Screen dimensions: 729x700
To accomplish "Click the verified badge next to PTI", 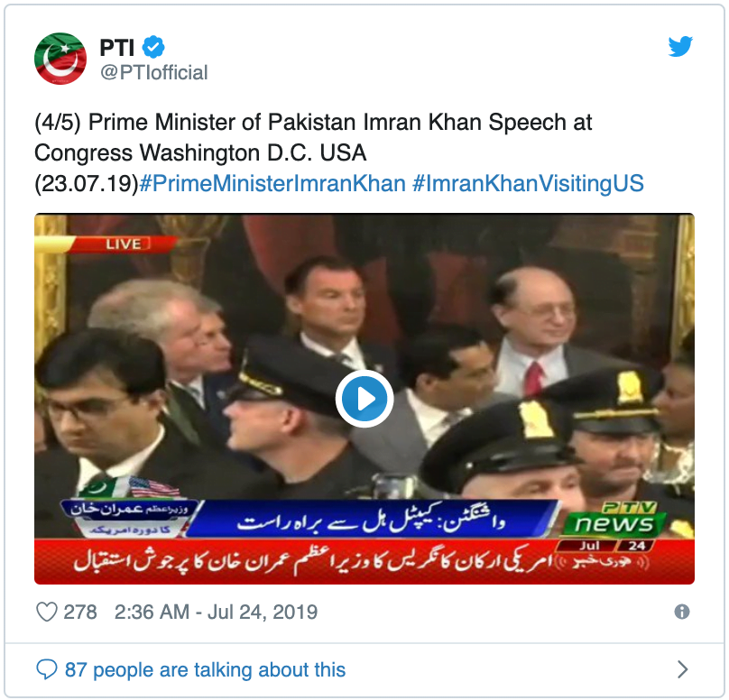I will coord(153,47).
